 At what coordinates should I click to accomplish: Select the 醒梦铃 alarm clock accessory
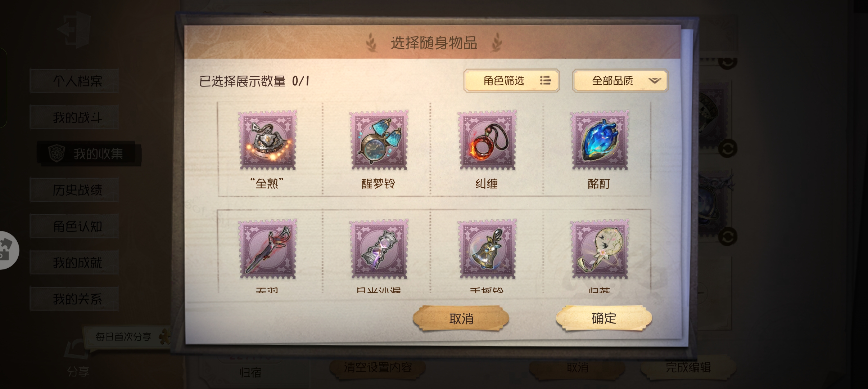point(379,140)
